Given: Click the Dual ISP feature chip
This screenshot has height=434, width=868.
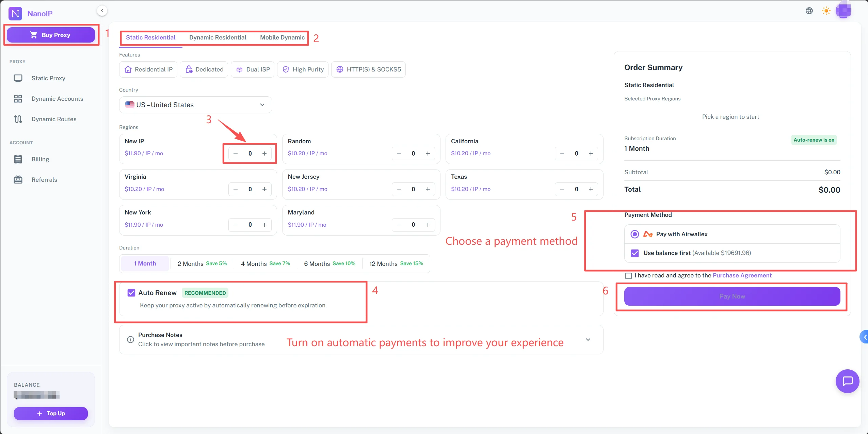Looking at the screenshot, I should pyautogui.click(x=253, y=69).
